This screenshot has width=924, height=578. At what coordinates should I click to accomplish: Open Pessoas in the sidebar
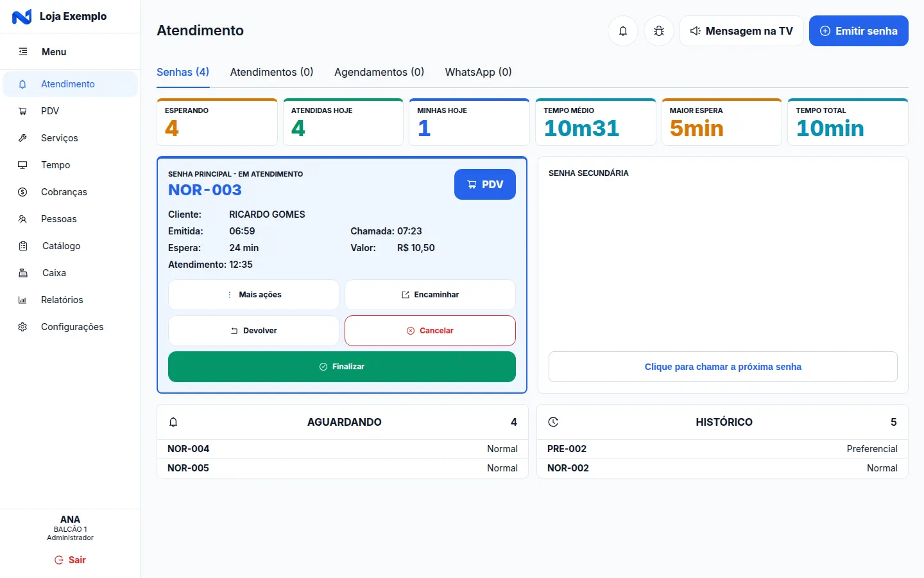(x=71, y=219)
